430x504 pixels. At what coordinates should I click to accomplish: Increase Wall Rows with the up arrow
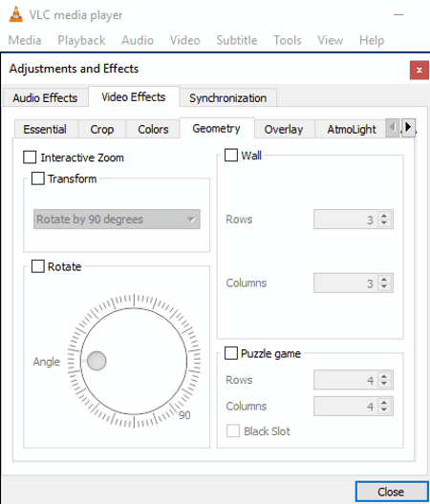(x=384, y=216)
